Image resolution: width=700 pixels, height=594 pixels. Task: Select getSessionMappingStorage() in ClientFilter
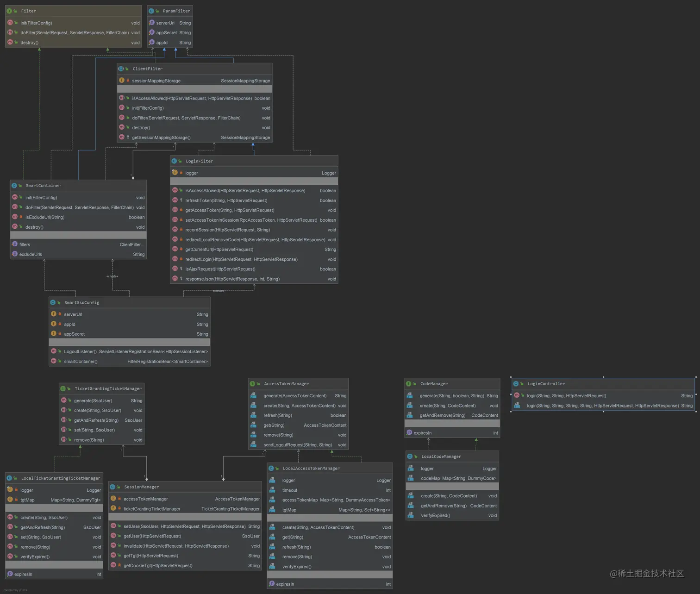tap(194, 138)
